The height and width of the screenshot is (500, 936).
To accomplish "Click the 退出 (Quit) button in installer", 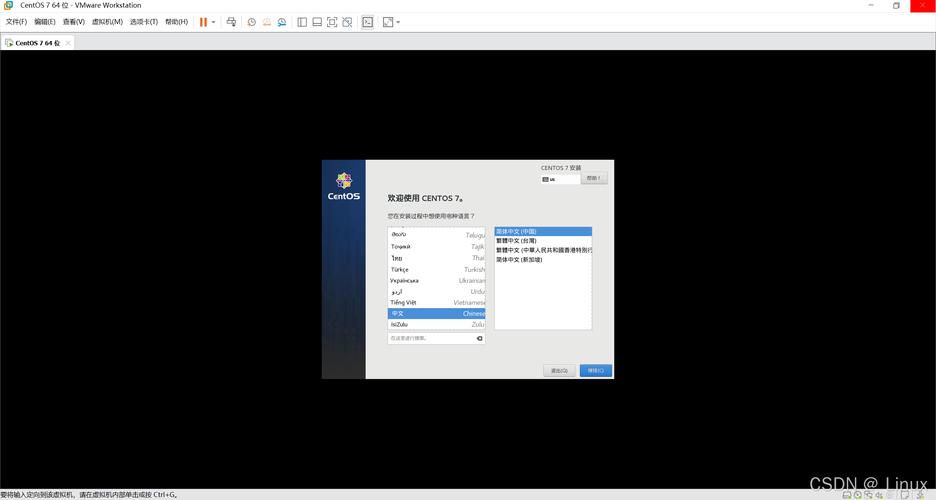I will (559, 370).
